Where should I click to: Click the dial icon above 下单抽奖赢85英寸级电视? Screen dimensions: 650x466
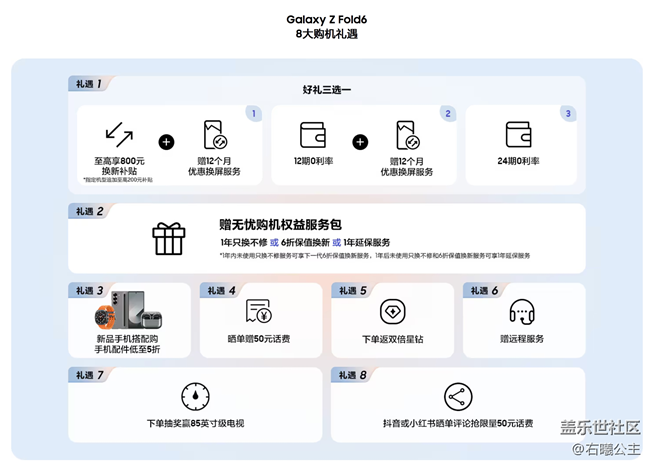[x=195, y=396]
